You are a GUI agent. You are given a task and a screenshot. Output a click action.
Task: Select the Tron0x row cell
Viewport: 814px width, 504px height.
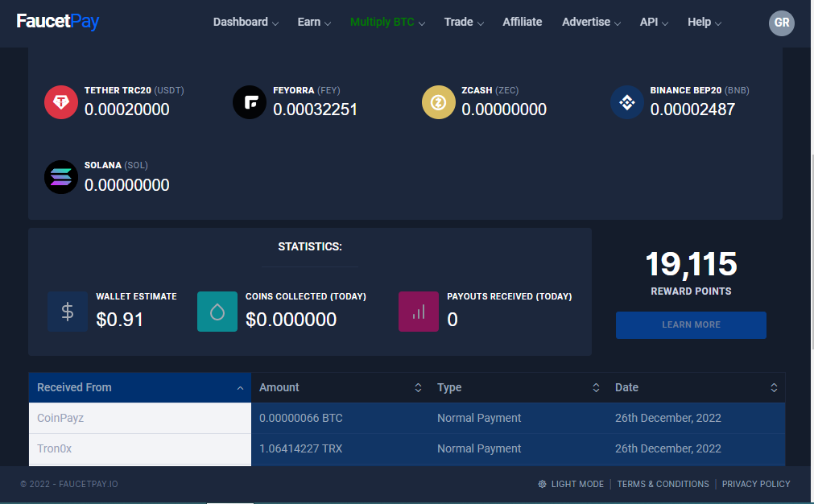click(x=139, y=449)
